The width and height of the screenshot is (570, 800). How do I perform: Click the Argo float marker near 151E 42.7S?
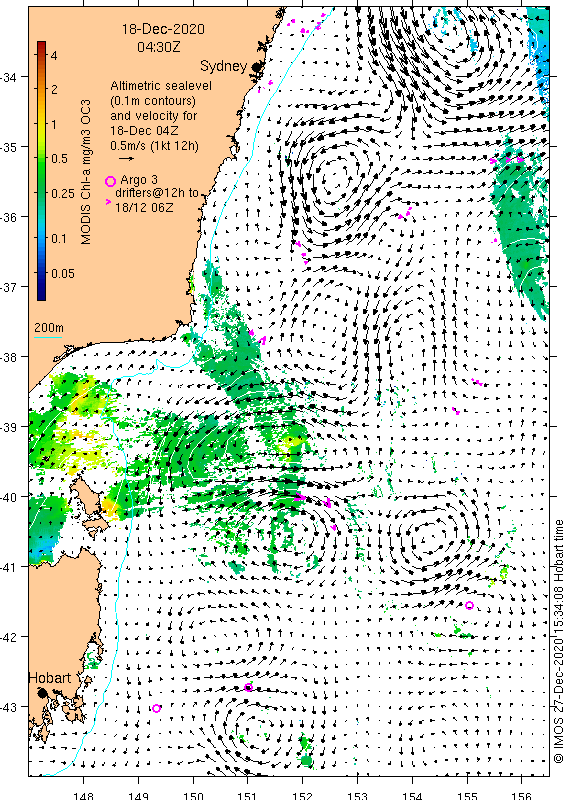249,687
